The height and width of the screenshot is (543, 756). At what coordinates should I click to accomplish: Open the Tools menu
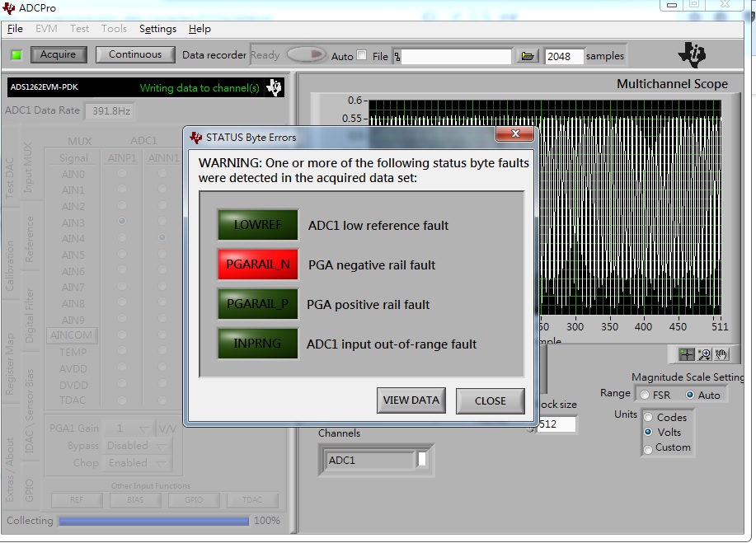[x=115, y=29]
